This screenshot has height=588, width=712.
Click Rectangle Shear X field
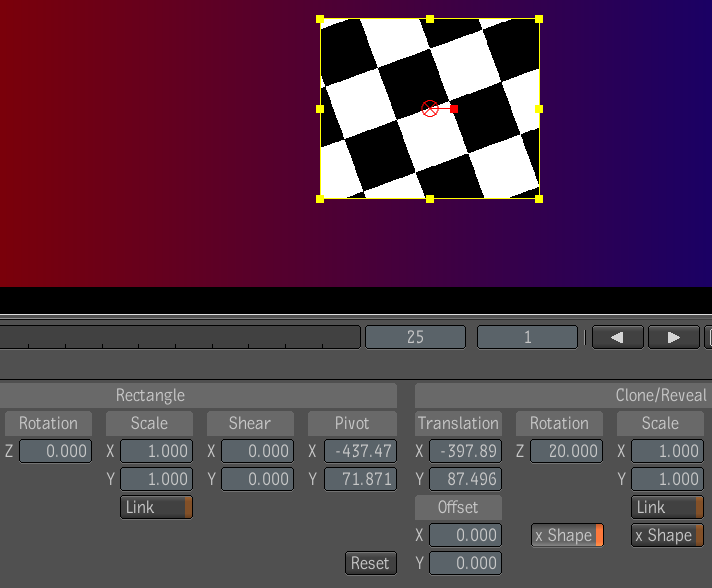[257, 451]
